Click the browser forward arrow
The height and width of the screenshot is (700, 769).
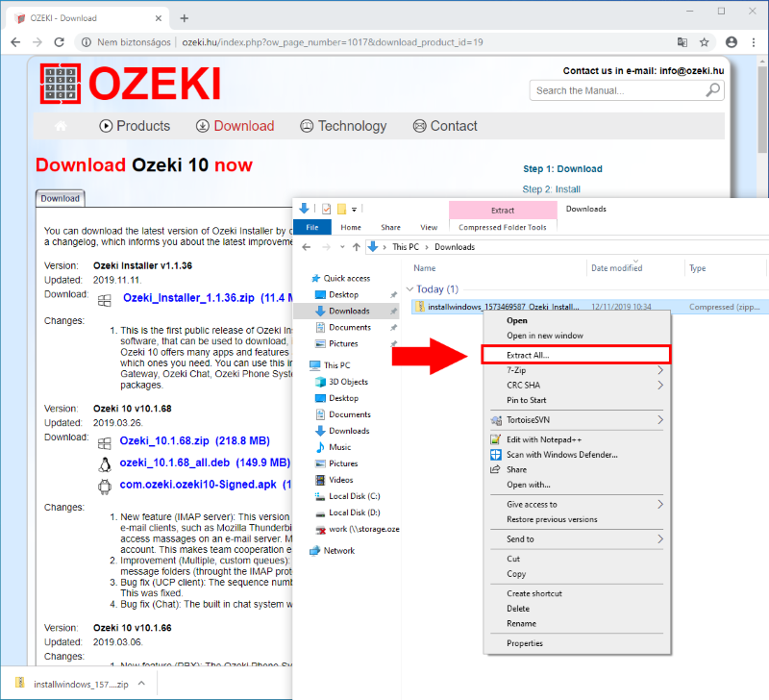[x=37, y=42]
